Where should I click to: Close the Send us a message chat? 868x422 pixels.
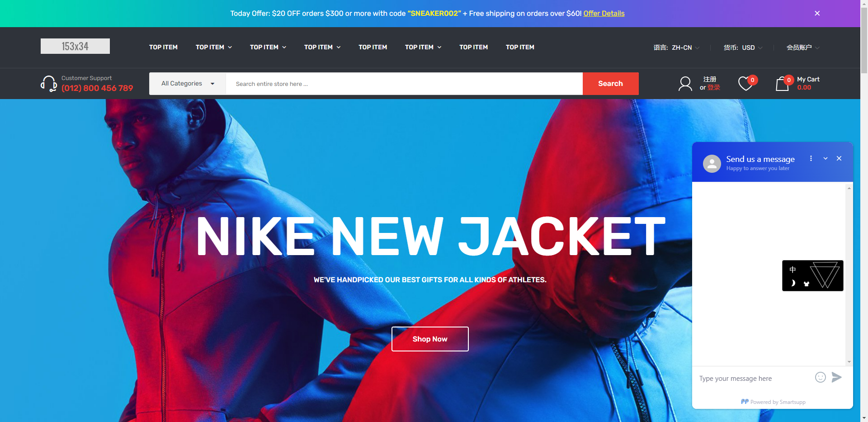839,158
